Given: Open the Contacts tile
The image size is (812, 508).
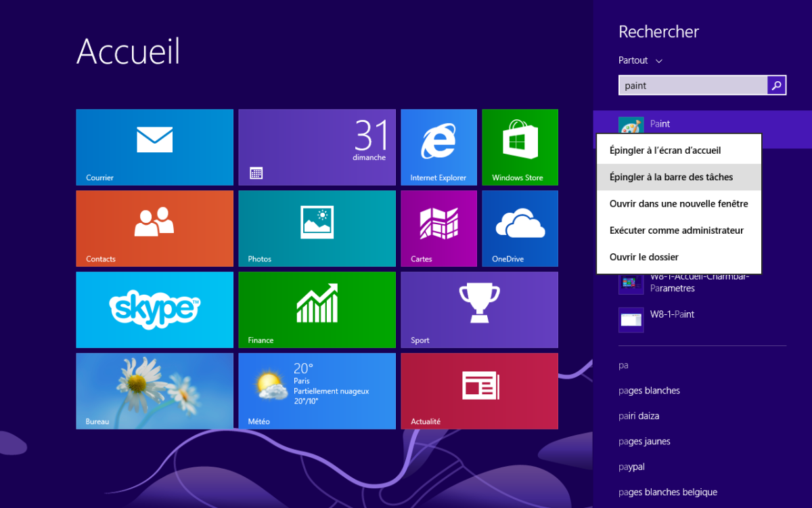Looking at the screenshot, I should pos(154,228).
